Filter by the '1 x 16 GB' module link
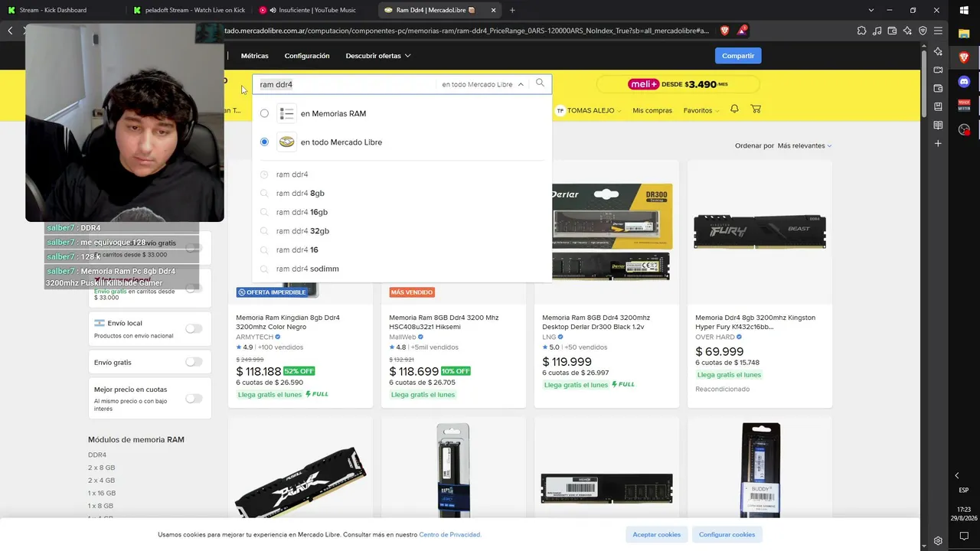Viewport: 980px width, 551px height. 102,493
